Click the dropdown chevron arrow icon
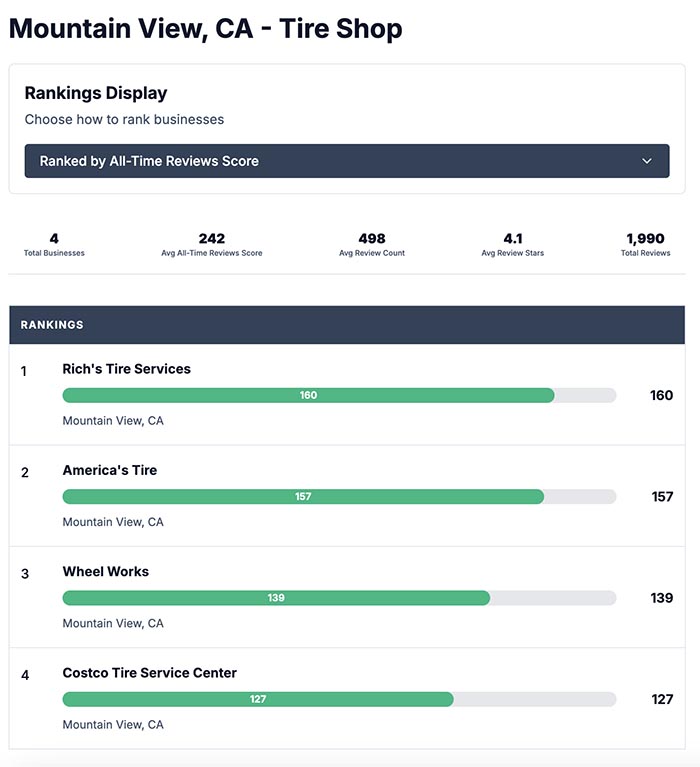Viewport: 700px width, 767px height. pyautogui.click(x=647, y=161)
